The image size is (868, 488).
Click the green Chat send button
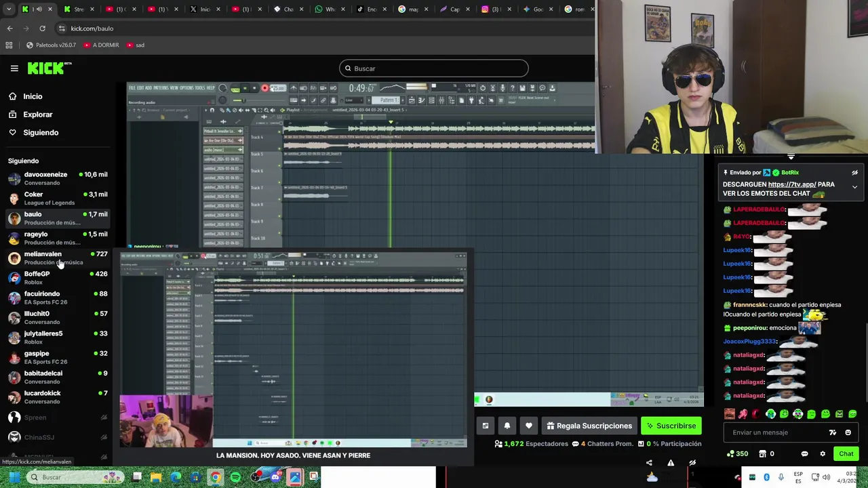[846, 453]
